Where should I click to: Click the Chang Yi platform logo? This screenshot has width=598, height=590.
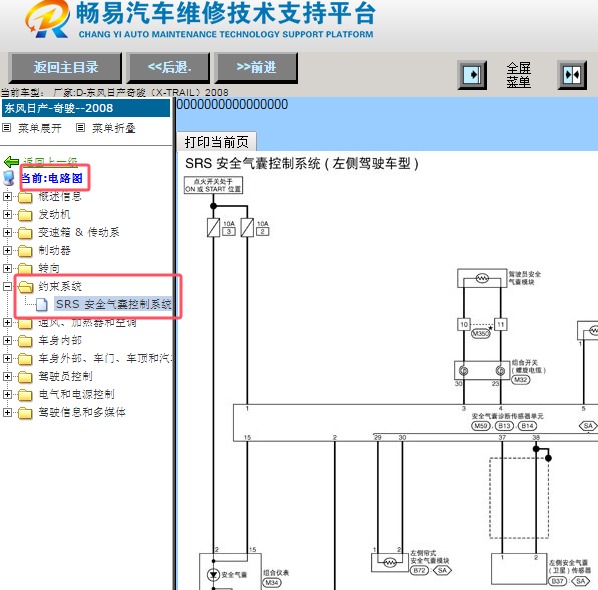point(48,19)
